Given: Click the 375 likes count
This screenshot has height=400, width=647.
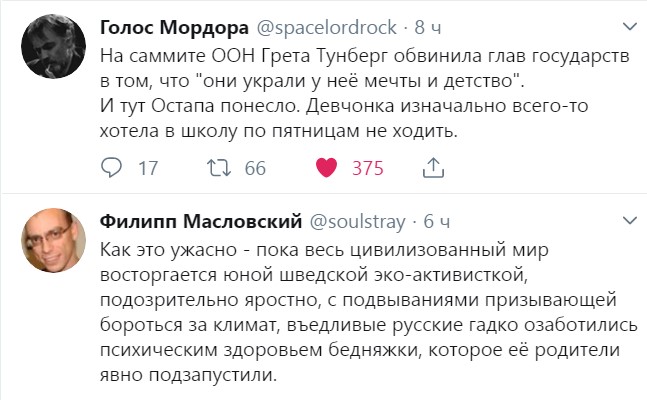Looking at the screenshot, I should [x=368, y=168].
